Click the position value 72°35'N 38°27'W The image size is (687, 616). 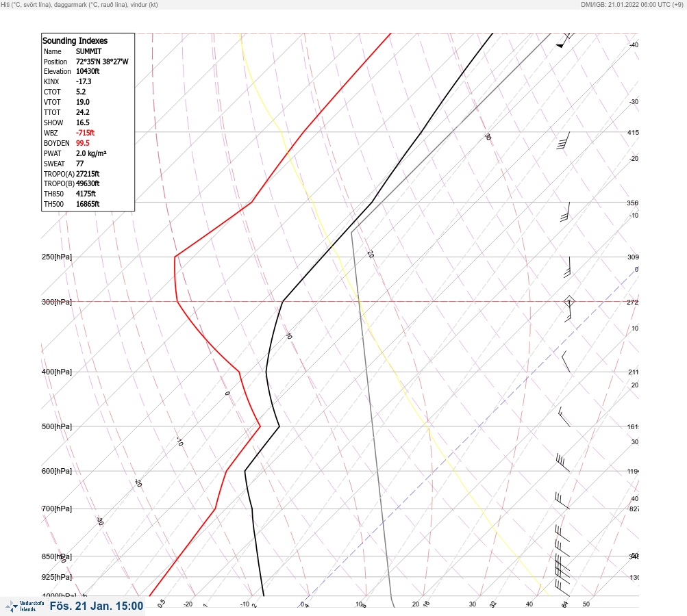click(x=102, y=62)
